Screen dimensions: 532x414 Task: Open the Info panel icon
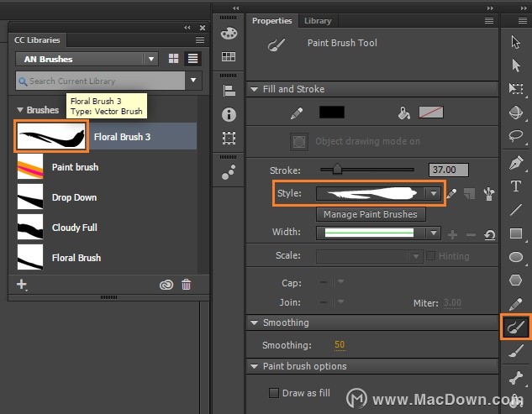point(229,114)
